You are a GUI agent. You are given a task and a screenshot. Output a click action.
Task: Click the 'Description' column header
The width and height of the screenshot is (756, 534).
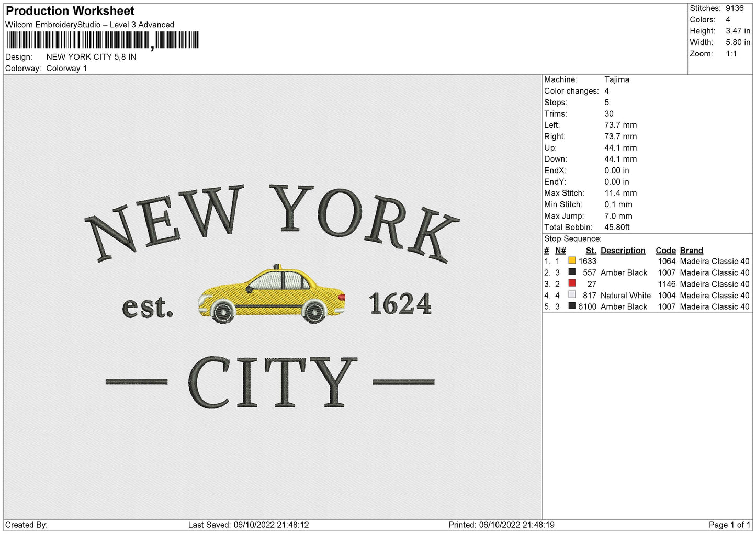[623, 251]
